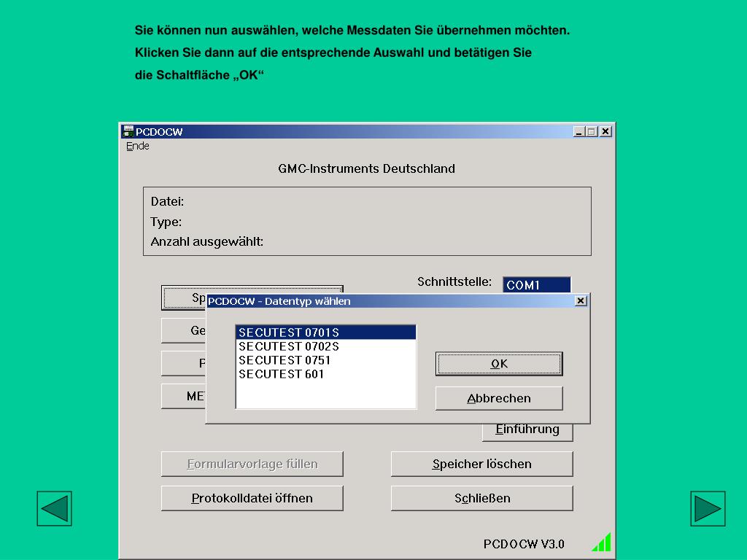
Task: Confirm selection with OK button
Action: tap(499, 364)
